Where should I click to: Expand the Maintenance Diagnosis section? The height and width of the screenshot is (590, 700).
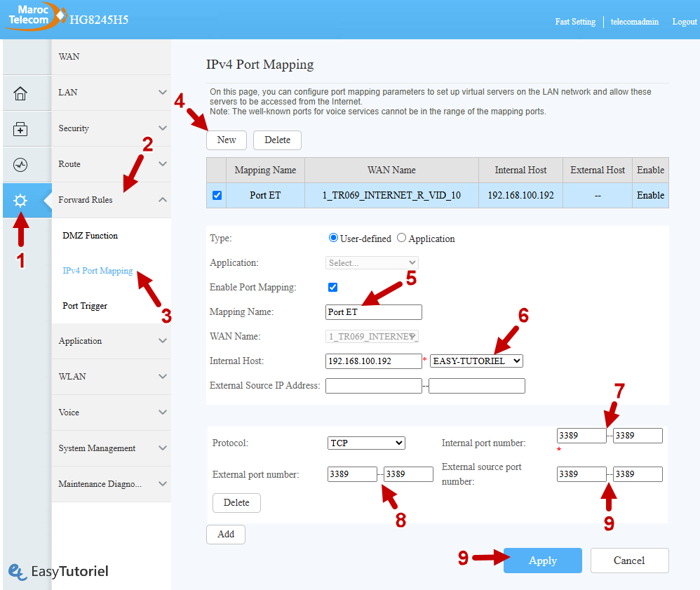pos(111,483)
